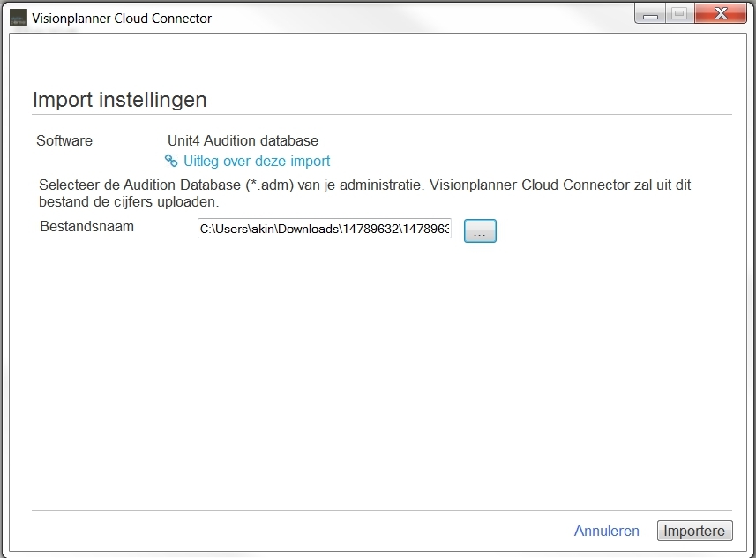The width and height of the screenshot is (756, 558).
Task: Start import with the Importere button
Action: (694, 531)
